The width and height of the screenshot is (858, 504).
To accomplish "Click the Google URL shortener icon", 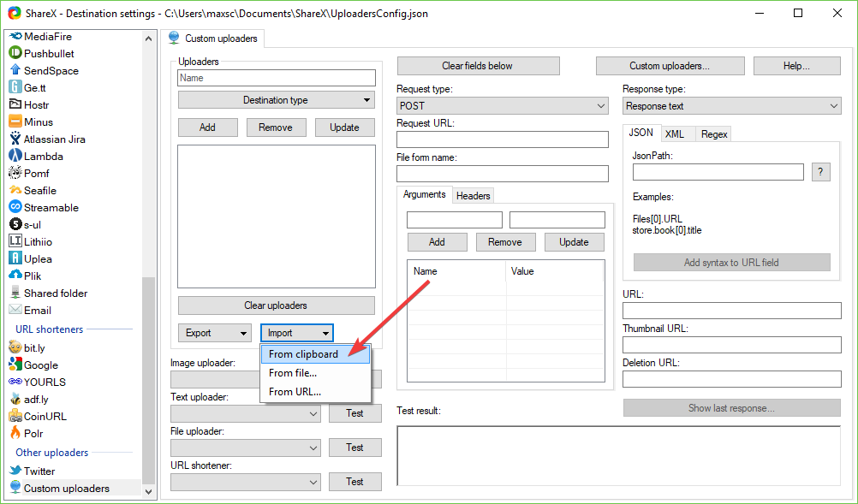I will [x=15, y=365].
